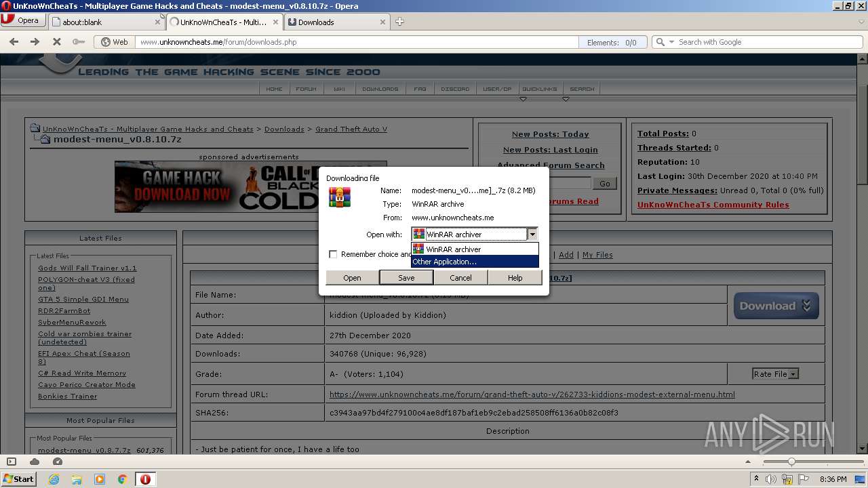Click the Search with Google field

pos(770,42)
